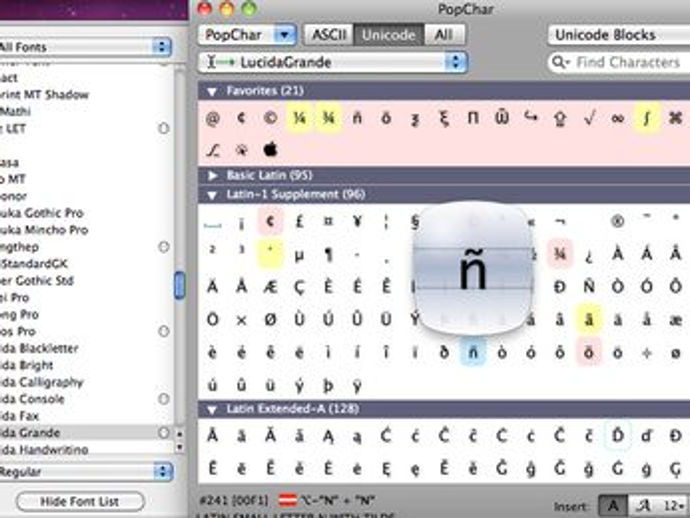The height and width of the screenshot is (518, 690).
Task: Click the font list small up arrow
Action: point(180,434)
